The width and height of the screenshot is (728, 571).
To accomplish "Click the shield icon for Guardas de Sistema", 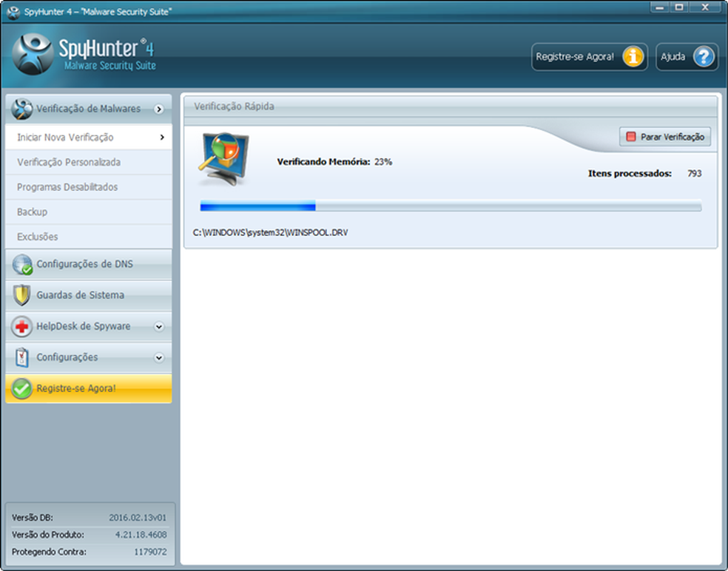I will tap(21, 295).
